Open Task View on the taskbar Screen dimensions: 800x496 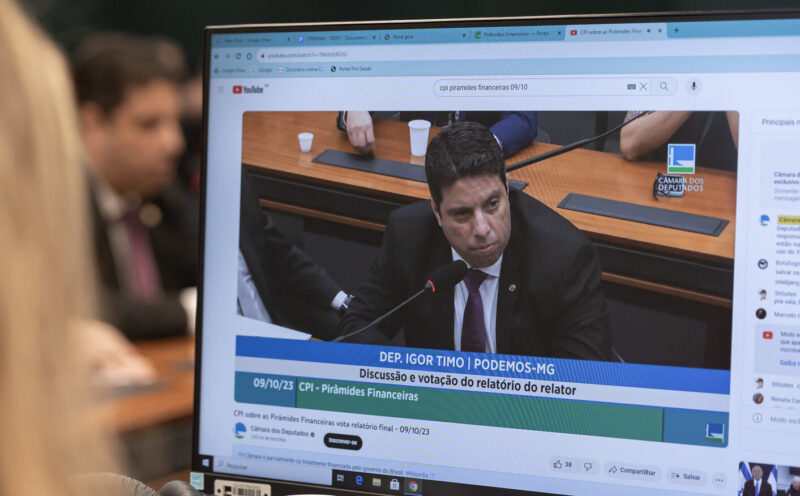pos(340,478)
